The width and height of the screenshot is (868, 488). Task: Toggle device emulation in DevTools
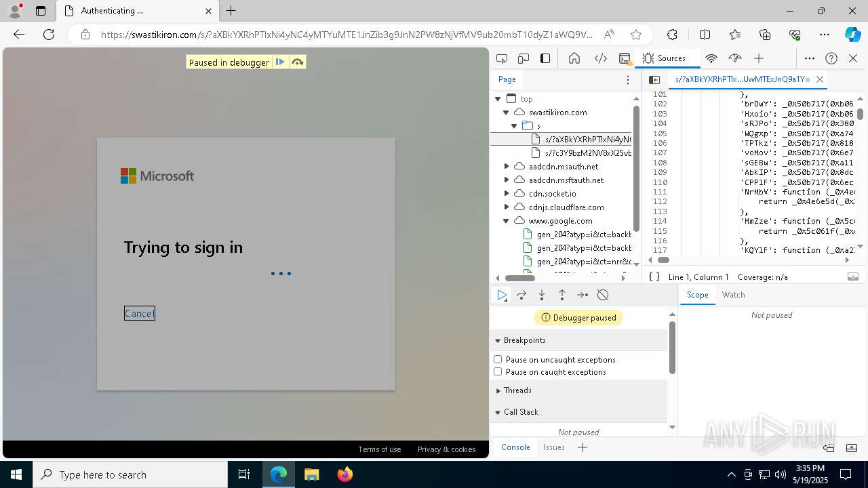(524, 58)
